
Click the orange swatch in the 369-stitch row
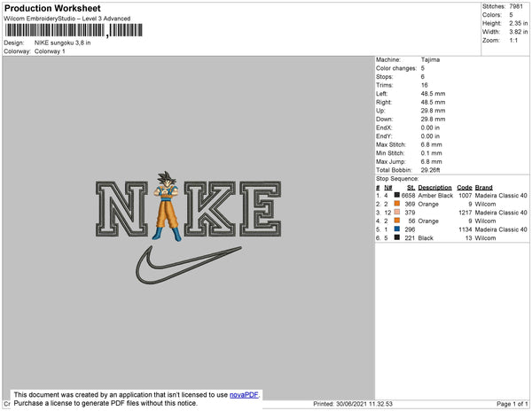396,204
